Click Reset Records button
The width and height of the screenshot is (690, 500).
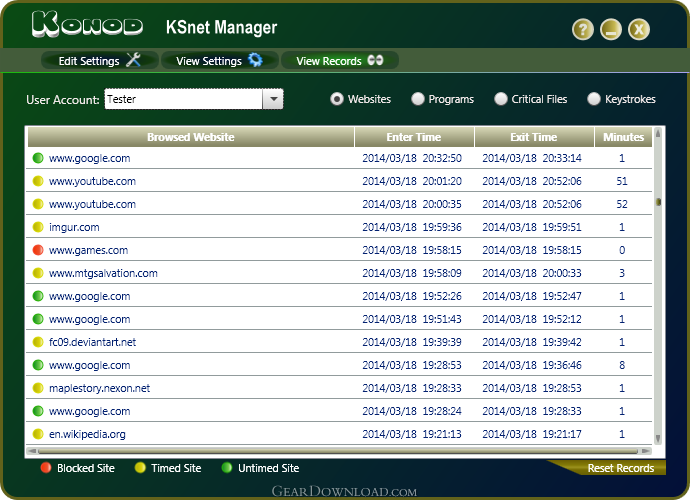pos(620,468)
